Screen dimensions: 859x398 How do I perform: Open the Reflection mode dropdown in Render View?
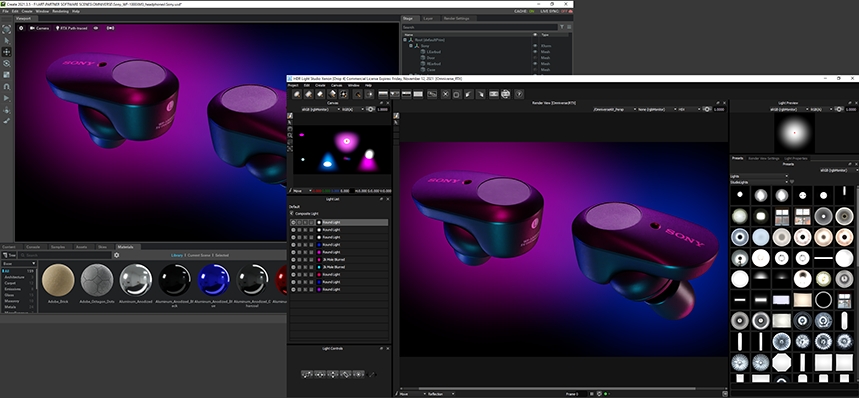[440, 394]
